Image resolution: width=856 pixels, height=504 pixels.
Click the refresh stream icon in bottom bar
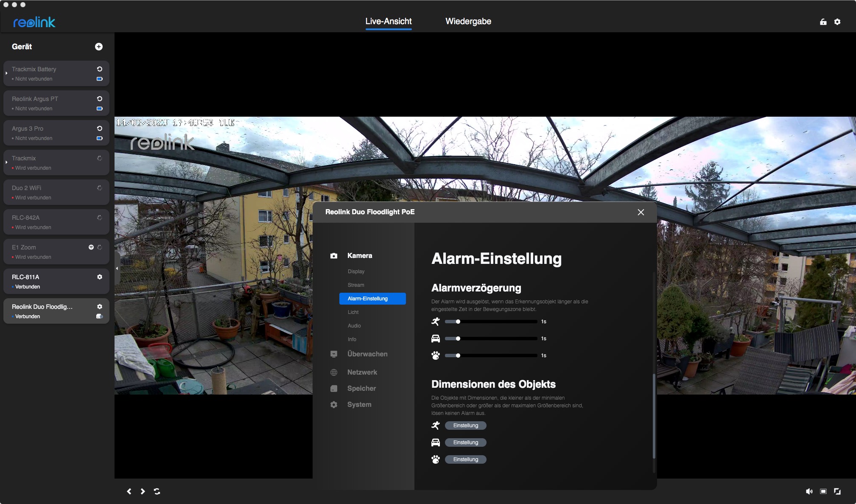157,491
